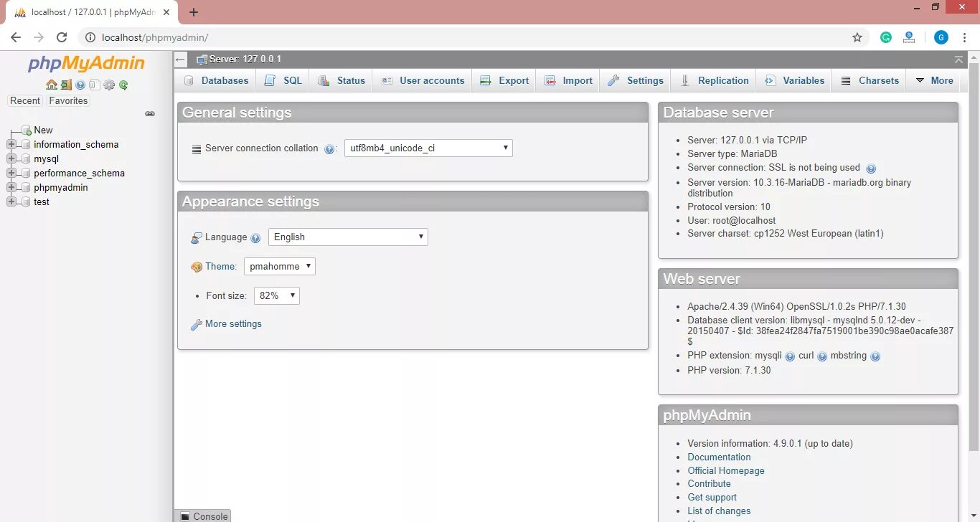This screenshot has height=522, width=980.
Task: Open the List of changes link
Action: point(719,511)
